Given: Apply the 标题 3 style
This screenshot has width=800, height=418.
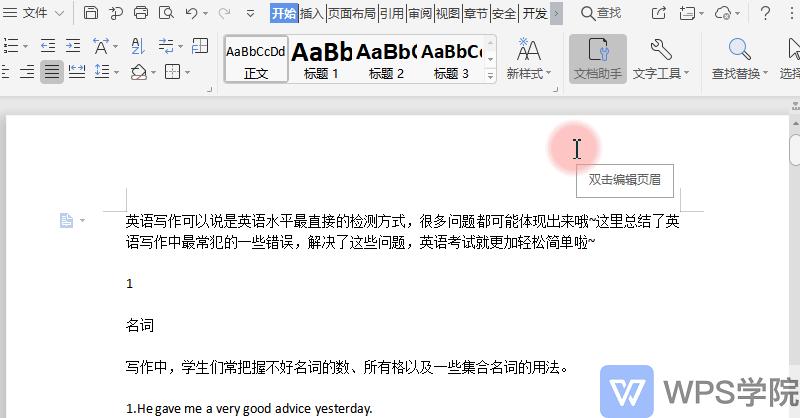Looking at the screenshot, I should (x=451, y=60).
